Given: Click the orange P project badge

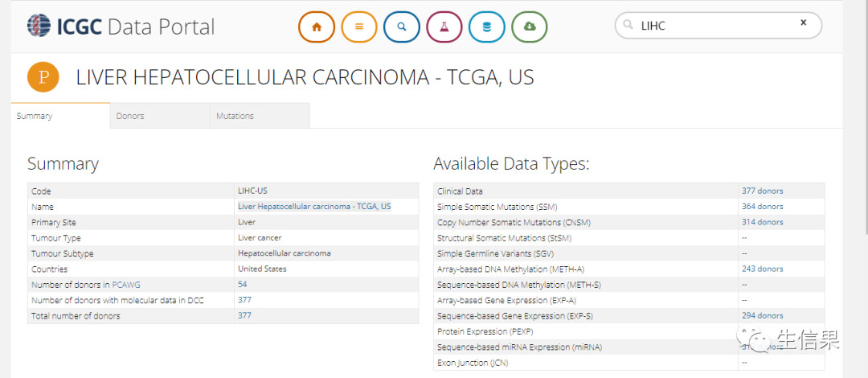Looking at the screenshot, I should (x=44, y=77).
